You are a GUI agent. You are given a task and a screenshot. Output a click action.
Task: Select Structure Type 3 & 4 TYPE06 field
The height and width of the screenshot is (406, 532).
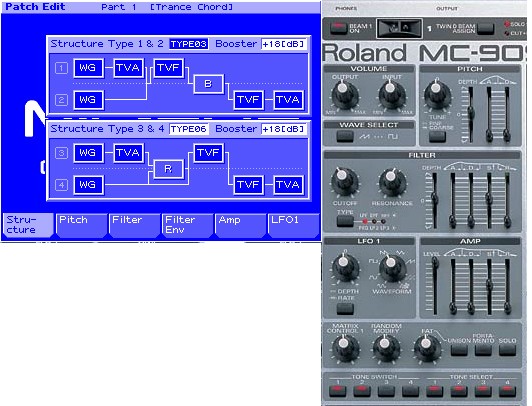pos(189,129)
